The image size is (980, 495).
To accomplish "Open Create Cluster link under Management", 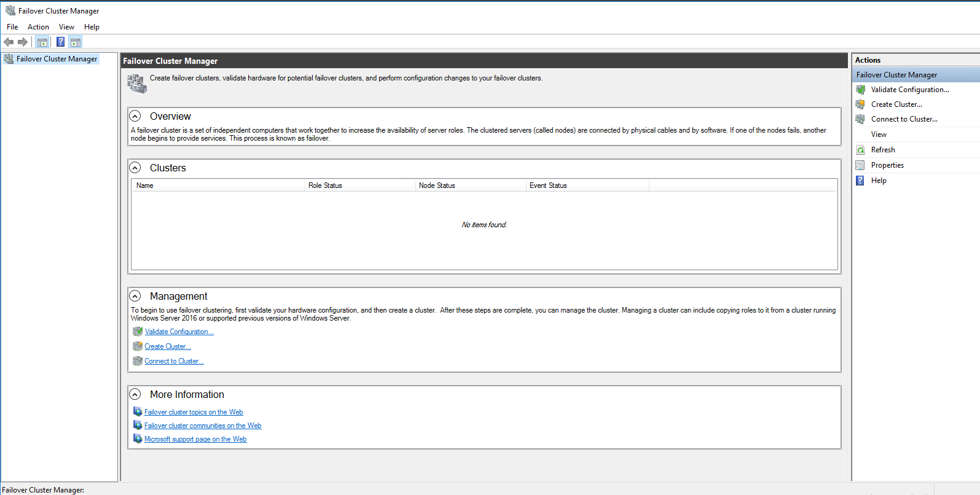I will point(168,346).
